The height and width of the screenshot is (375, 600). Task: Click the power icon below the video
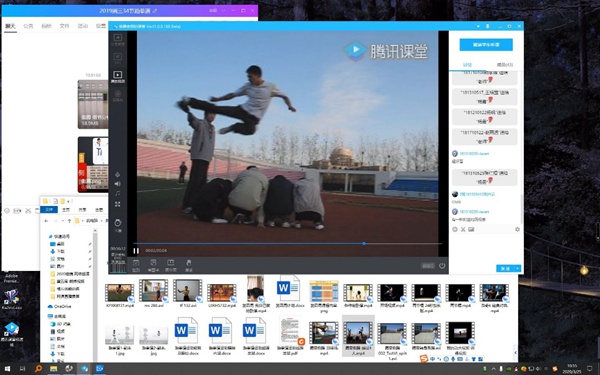click(442, 266)
